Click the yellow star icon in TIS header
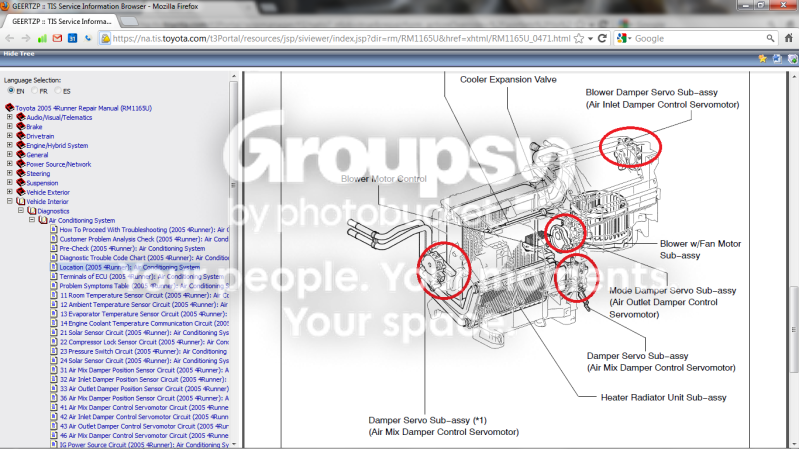799x449 pixels. (762, 59)
